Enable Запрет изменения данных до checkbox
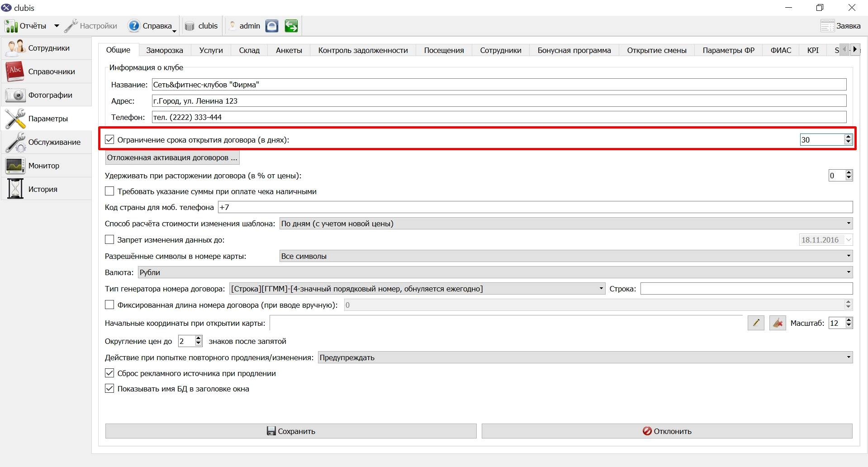The width and height of the screenshot is (868, 467). (109, 239)
